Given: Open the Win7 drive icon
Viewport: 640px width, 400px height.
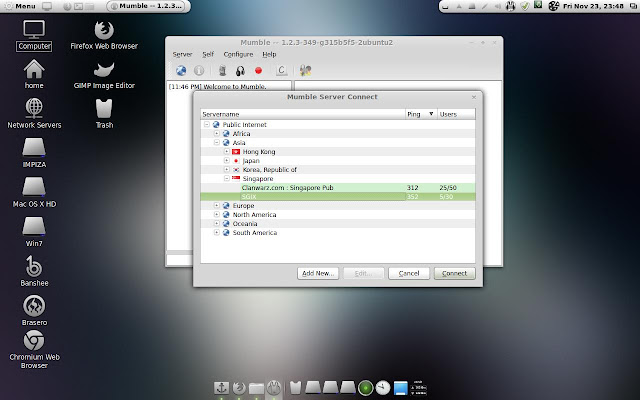Looking at the screenshot, I should (x=34, y=232).
